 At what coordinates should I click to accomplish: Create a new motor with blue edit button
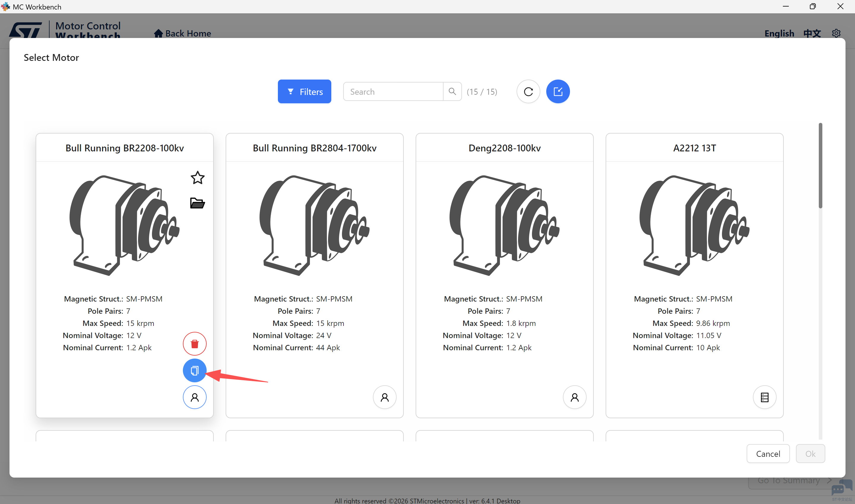tap(558, 91)
